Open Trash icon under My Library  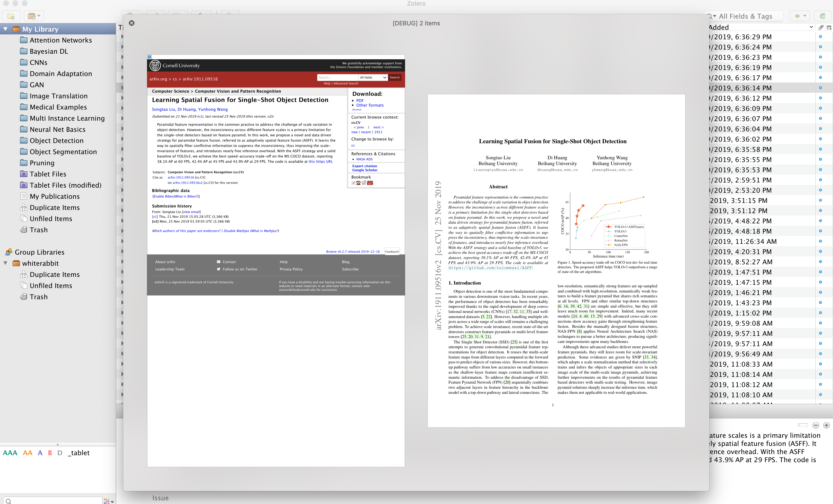[24, 229]
